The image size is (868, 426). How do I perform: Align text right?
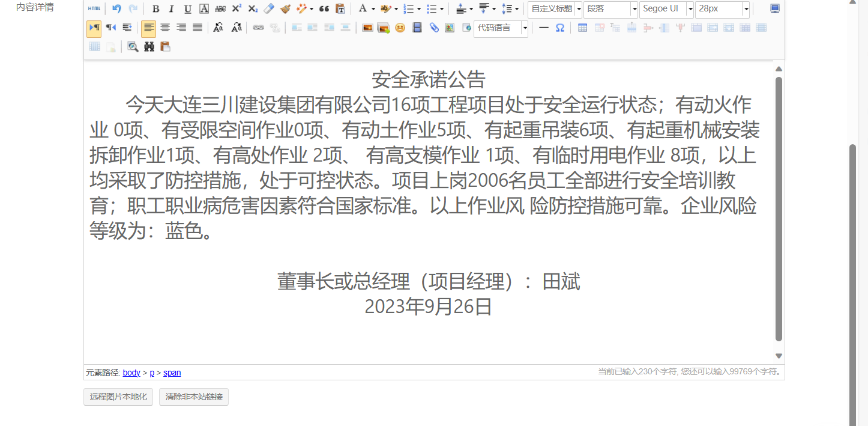click(181, 28)
